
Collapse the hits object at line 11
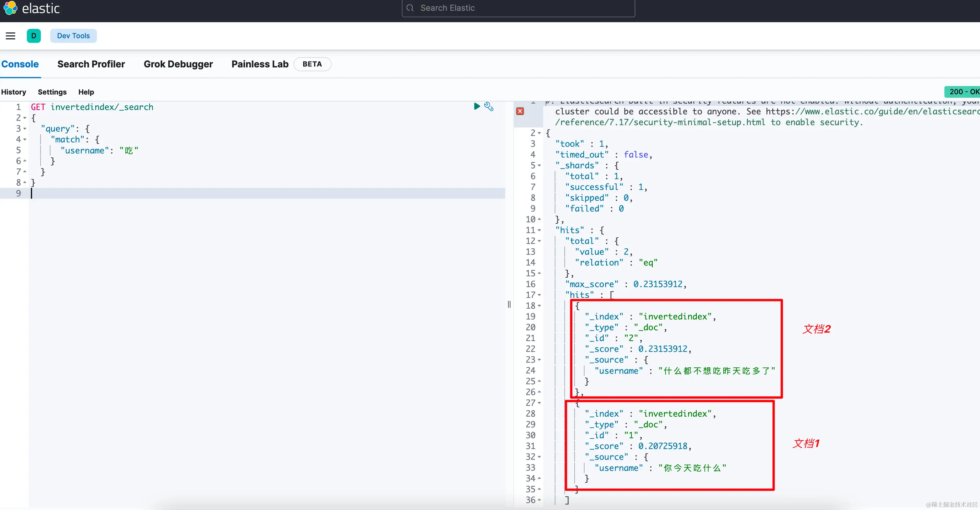[539, 230]
